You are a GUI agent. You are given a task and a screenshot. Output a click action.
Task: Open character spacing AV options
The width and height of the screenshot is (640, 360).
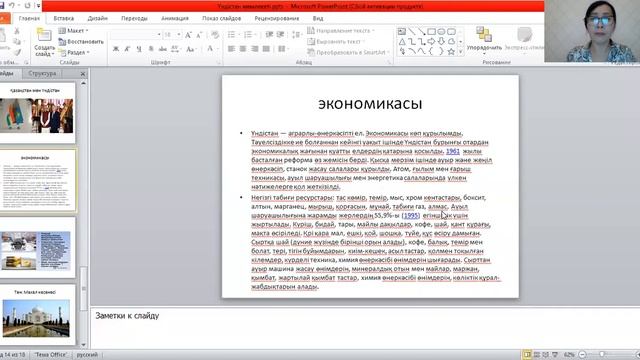coord(176,49)
